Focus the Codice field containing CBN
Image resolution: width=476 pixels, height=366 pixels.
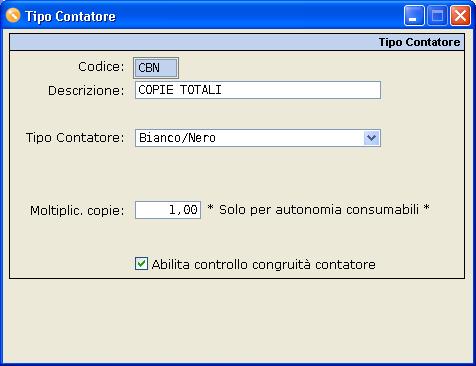[156, 68]
